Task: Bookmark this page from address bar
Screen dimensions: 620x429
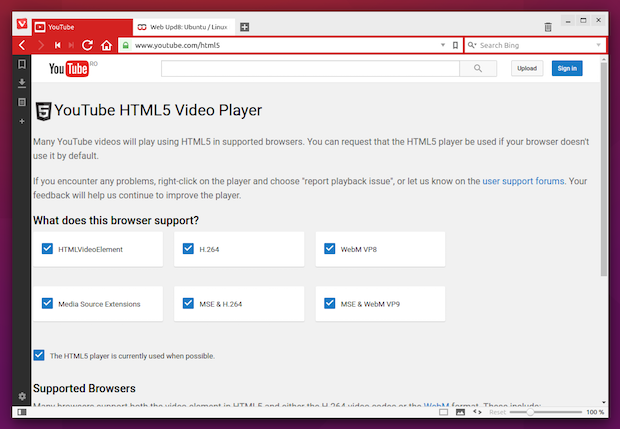Action: (455, 45)
